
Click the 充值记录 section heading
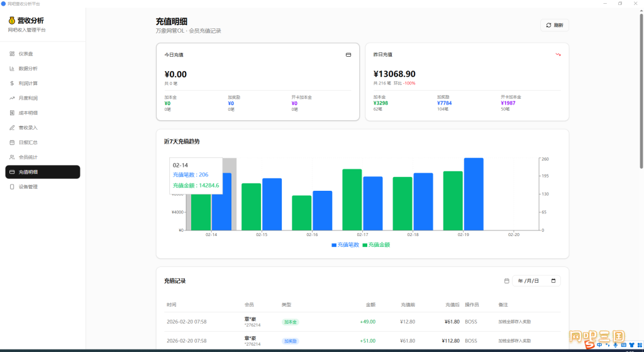coord(175,281)
